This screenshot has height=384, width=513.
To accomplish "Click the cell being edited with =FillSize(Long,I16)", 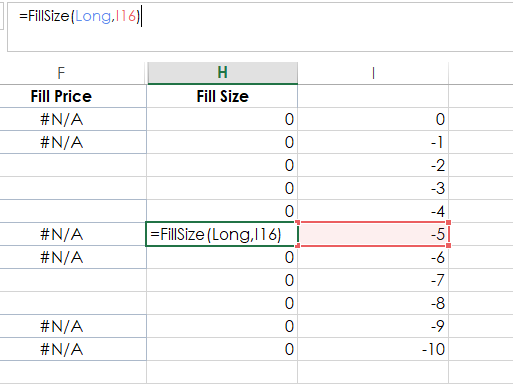I will pos(222,234).
